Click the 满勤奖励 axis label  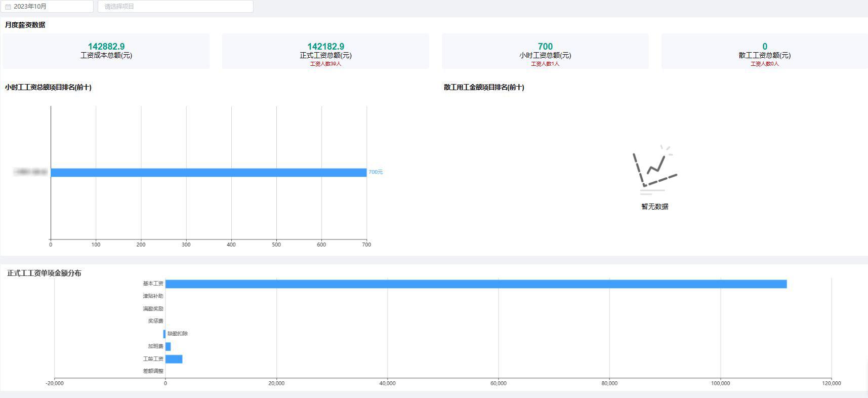click(153, 309)
